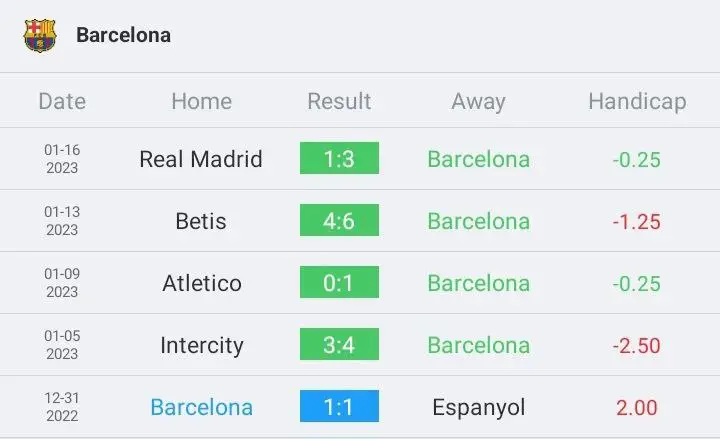The width and height of the screenshot is (720, 439).
Task: Click the Betis team name
Action: click(x=201, y=221)
